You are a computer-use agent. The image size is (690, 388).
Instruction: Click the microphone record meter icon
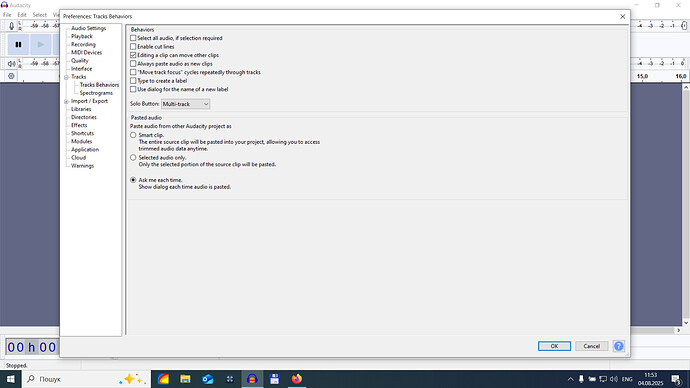point(11,26)
